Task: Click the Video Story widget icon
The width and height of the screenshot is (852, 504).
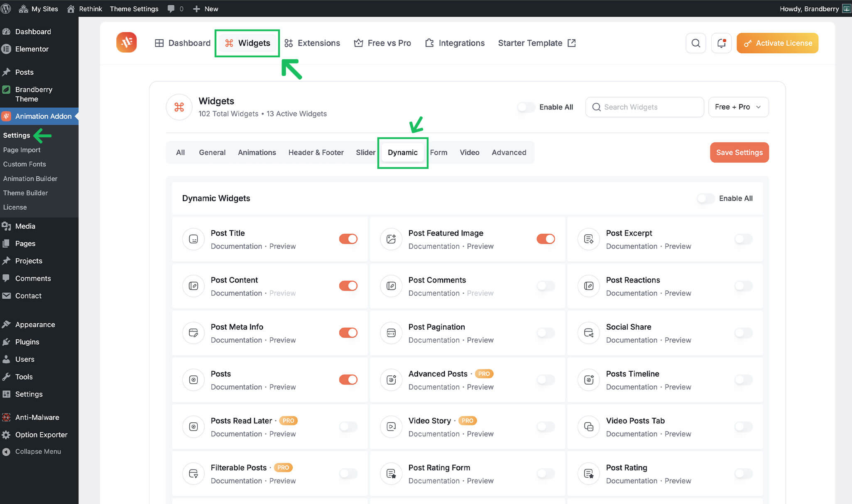Action: pyautogui.click(x=391, y=426)
